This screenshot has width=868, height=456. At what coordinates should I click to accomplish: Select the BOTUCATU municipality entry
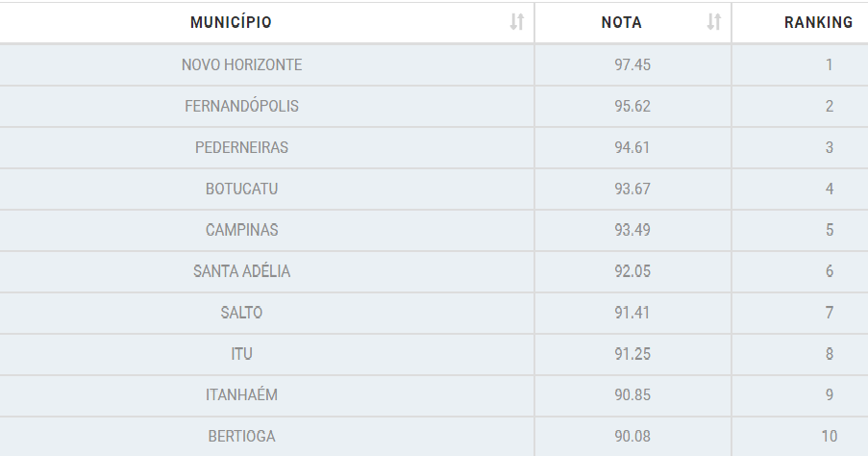[241, 190]
